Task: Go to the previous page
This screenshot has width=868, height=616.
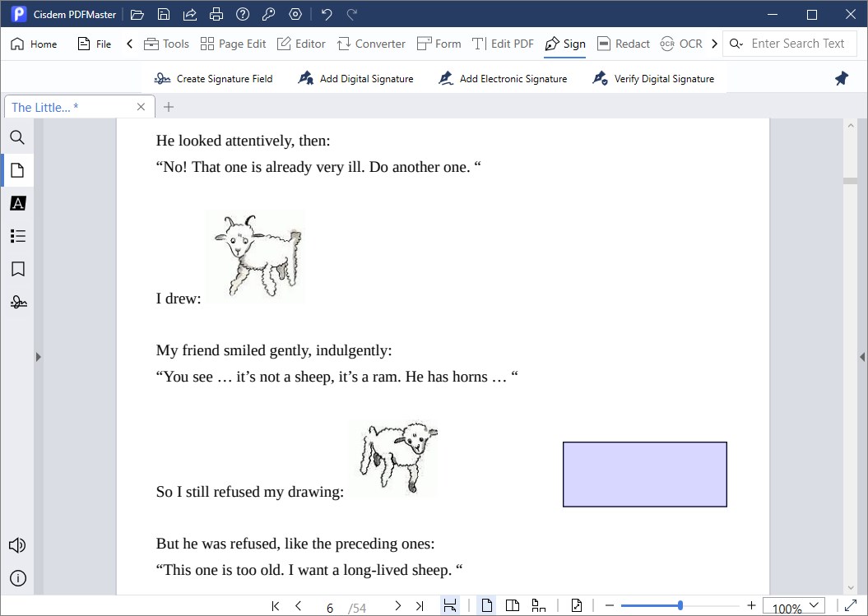Action: (x=299, y=606)
